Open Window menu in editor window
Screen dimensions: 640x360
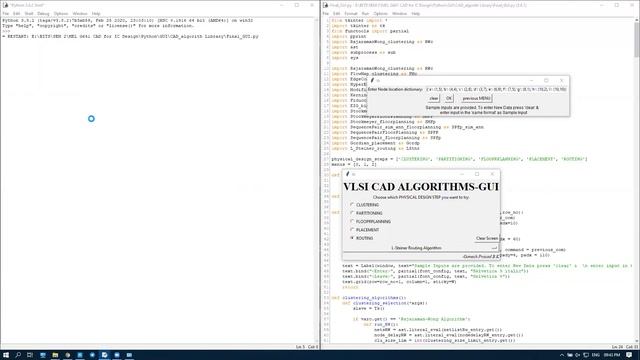[x=399, y=13]
